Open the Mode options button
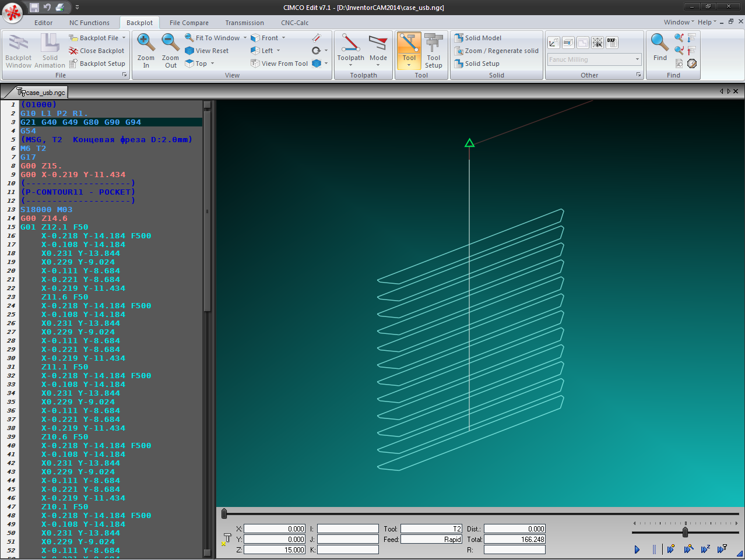This screenshot has width=745, height=560. click(x=378, y=51)
